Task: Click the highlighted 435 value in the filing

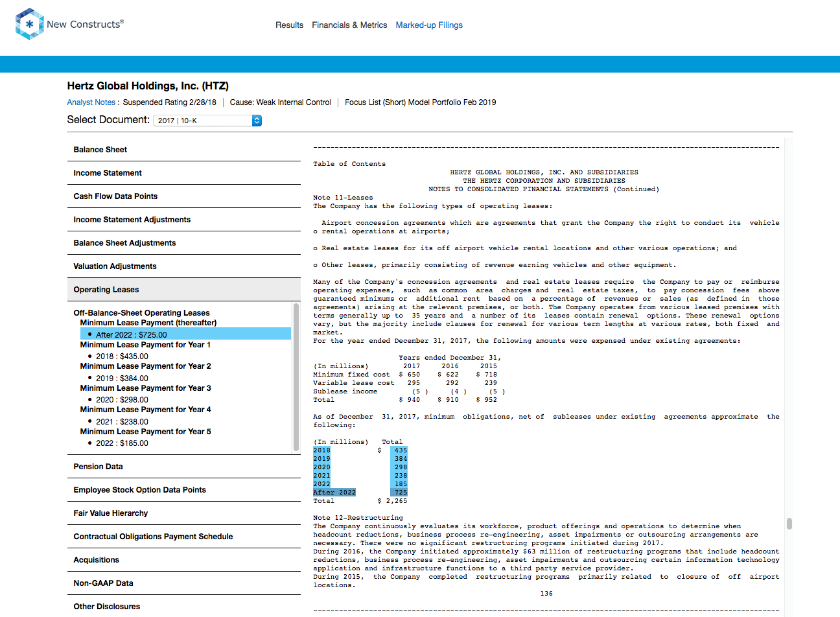Action: (401, 450)
